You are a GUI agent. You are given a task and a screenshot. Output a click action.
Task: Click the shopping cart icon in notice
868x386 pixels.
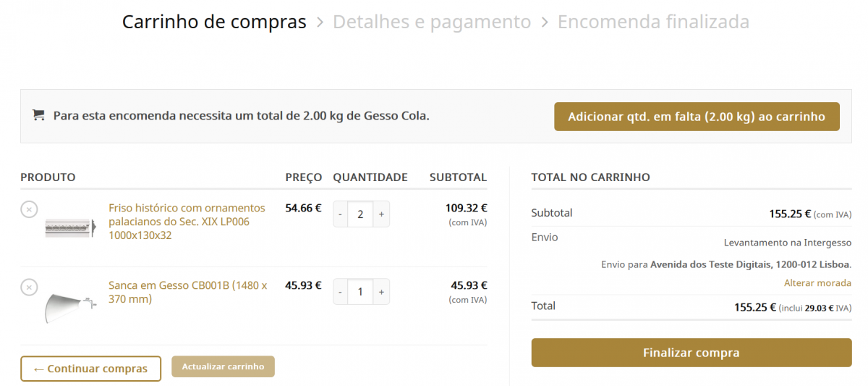pyautogui.click(x=39, y=115)
